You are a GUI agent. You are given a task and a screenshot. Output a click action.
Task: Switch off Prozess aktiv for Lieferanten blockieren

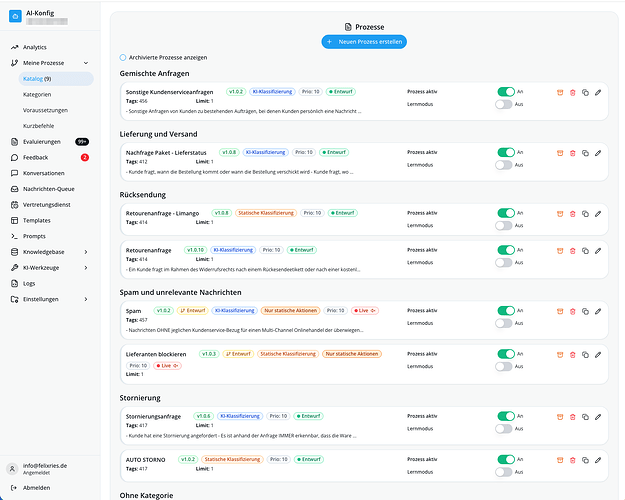click(506, 354)
